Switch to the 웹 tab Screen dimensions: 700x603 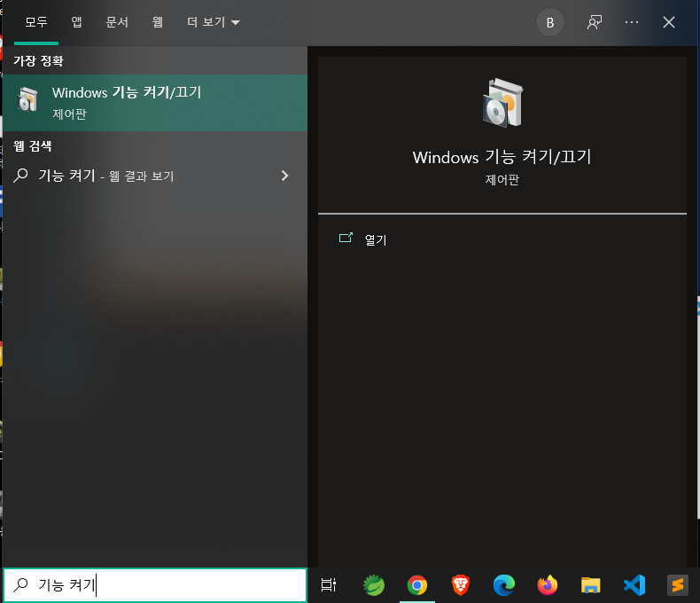pos(158,22)
